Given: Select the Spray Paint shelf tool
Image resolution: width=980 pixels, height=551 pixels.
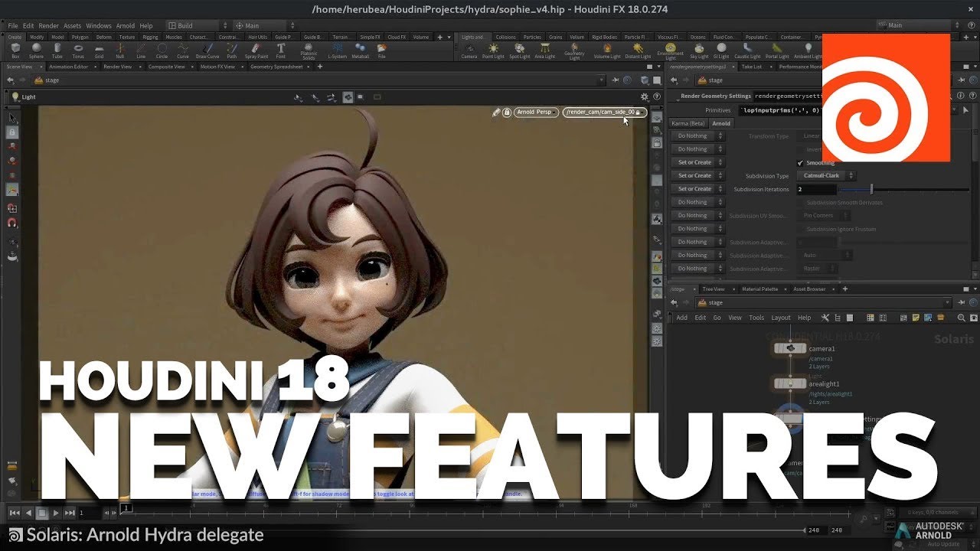Looking at the screenshot, I should point(256,51).
